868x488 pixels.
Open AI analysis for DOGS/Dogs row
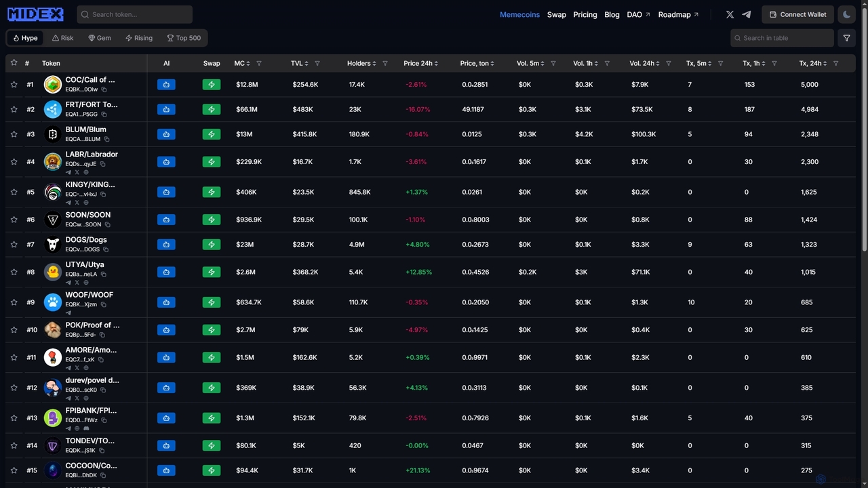click(x=166, y=245)
